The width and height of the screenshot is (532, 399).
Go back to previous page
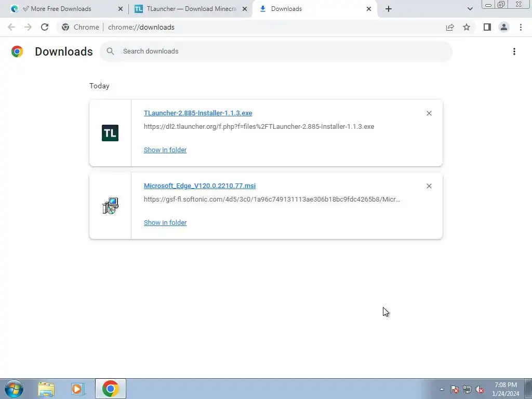click(11, 27)
